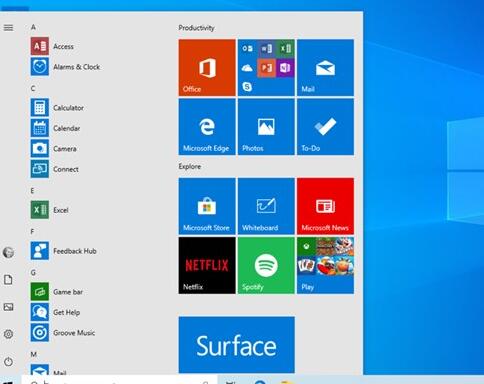Open the Microsoft Store tile
Image resolution: width=484 pixels, height=384 pixels.
207,206
